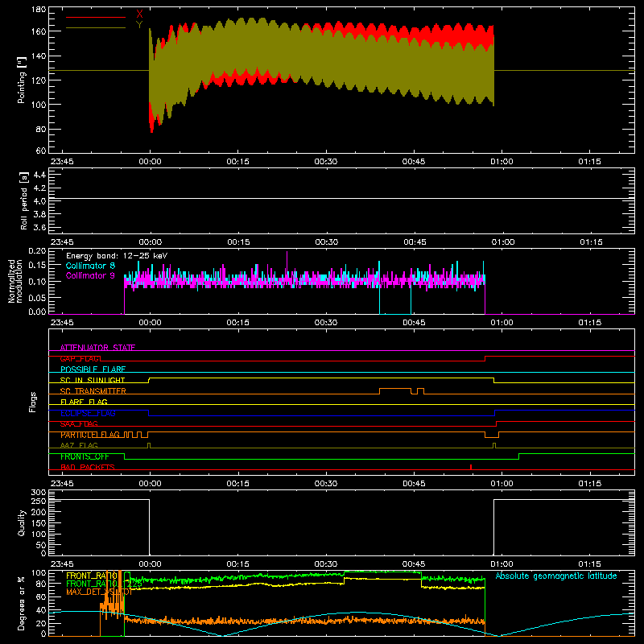Click the yellow FRONT_RATIO legend label
The height and width of the screenshot is (644, 644).
click(x=92, y=576)
